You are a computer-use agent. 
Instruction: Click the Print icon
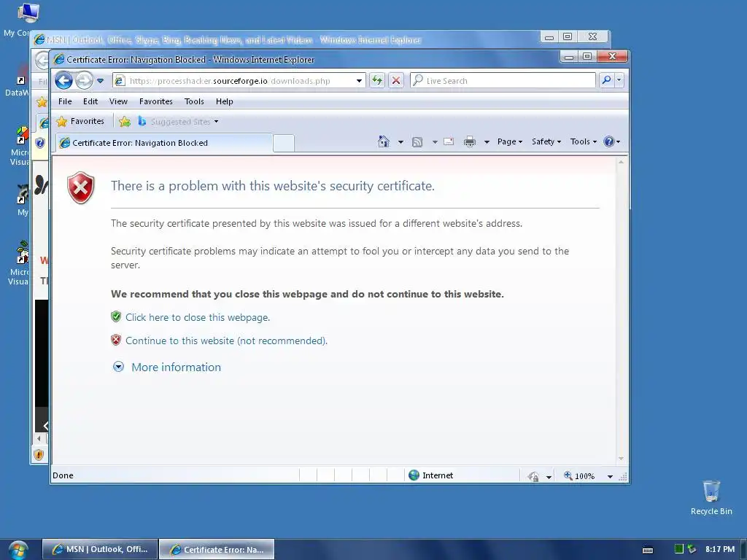[470, 142]
